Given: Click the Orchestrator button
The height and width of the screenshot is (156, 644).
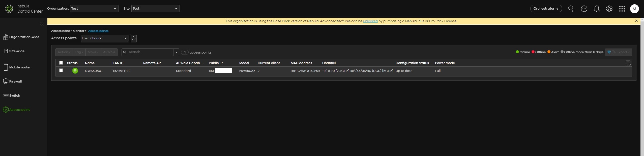Looking at the screenshot, I should point(546,9).
